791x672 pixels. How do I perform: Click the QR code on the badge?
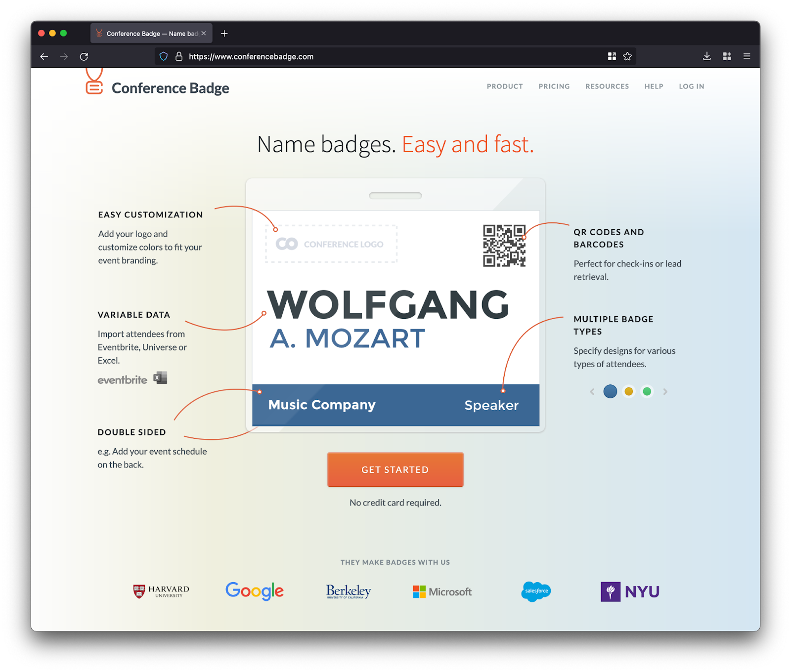(x=504, y=246)
